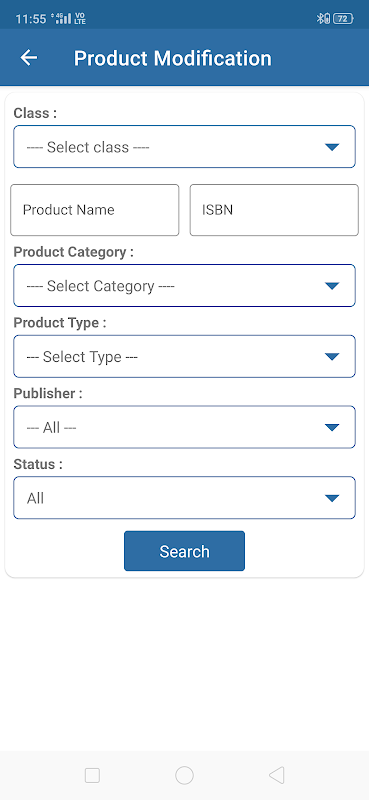Tap the back arrow icon
Screen dimensions: 369x800
29,58
